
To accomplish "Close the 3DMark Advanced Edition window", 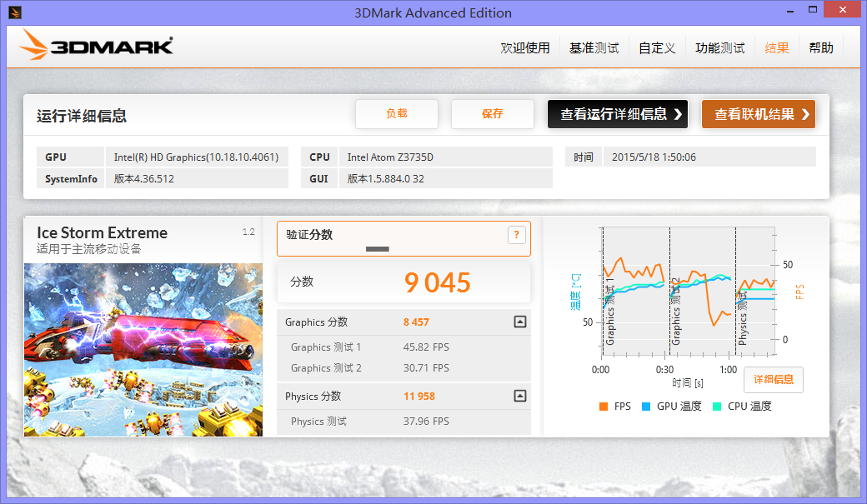I will pyautogui.click(x=843, y=9).
